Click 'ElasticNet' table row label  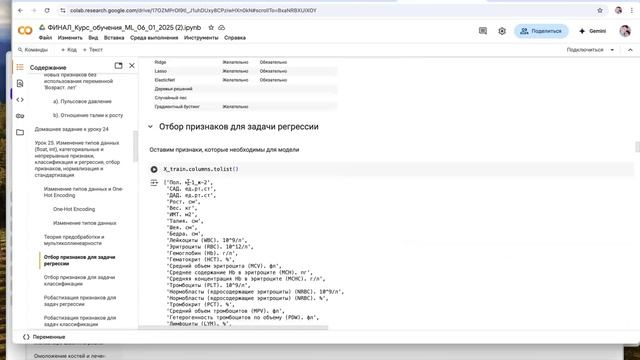pyautogui.click(x=164, y=80)
